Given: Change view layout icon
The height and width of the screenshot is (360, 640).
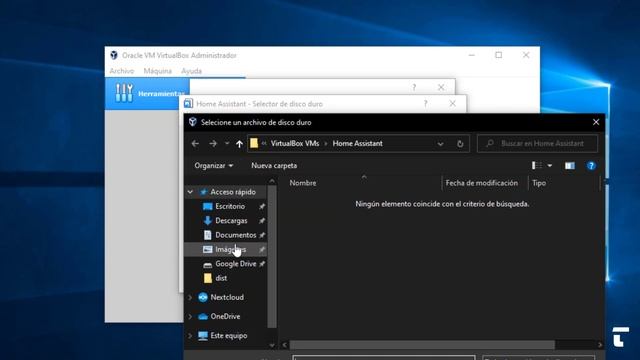Looking at the screenshot, I should coord(537,166).
